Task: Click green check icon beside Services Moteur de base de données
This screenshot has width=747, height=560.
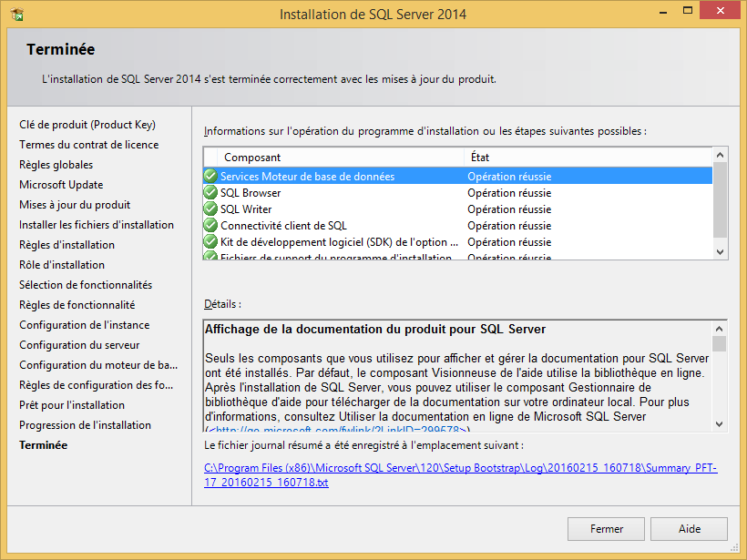Action: tap(210, 176)
